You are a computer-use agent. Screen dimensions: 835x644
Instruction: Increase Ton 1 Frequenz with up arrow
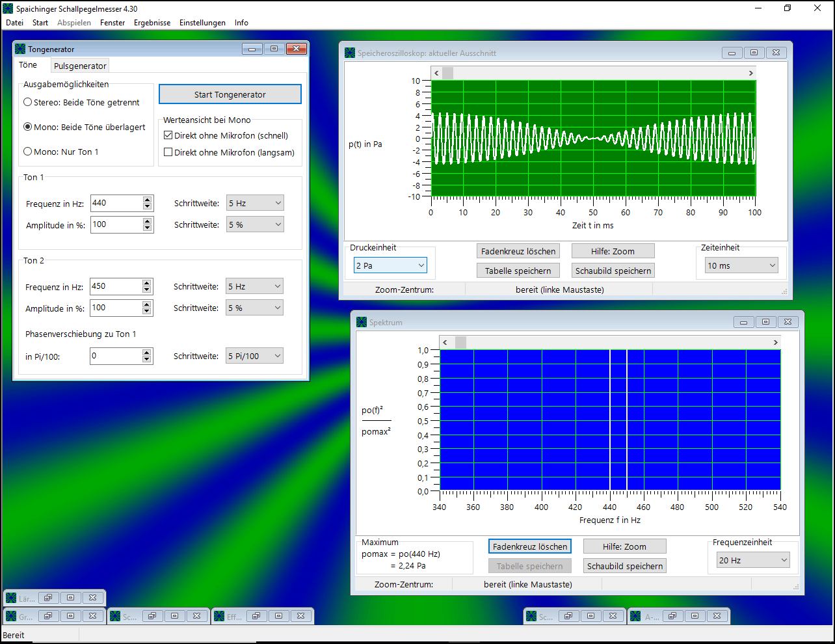pyautogui.click(x=148, y=200)
